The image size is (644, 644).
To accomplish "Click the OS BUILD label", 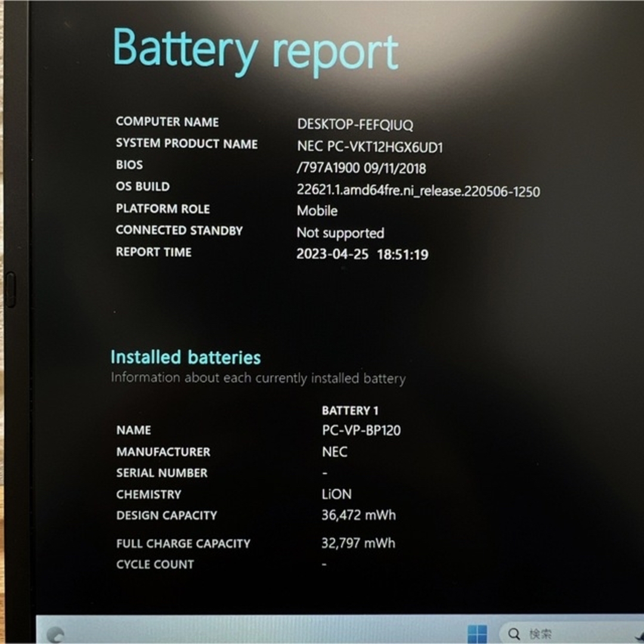I will 143,187.
